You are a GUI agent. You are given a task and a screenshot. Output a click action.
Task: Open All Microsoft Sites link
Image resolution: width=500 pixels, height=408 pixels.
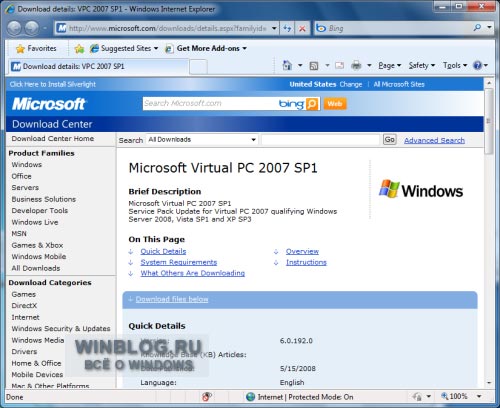[x=399, y=84]
